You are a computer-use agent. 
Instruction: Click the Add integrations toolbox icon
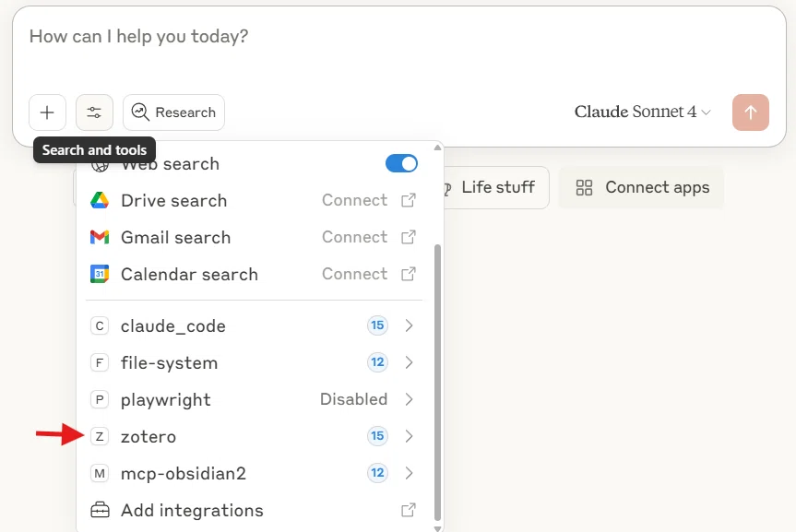100,510
